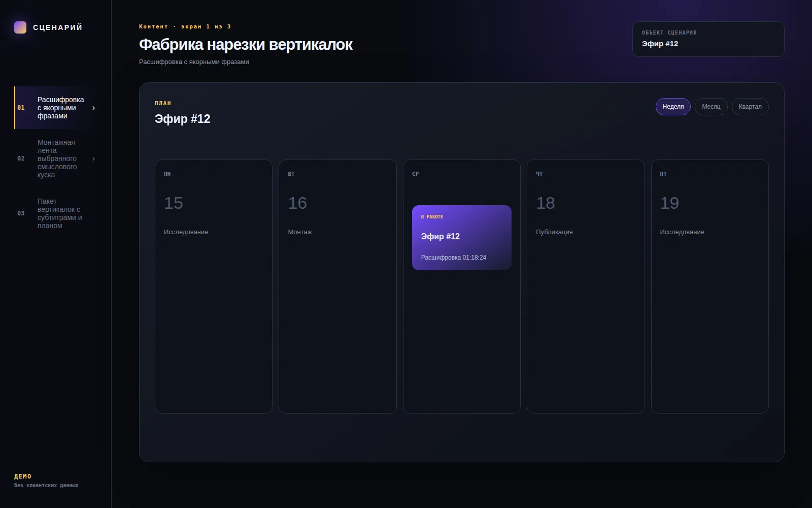Open step 02 Монтажная лента выбранного куска
Image resolution: width=812 pixels, height=508 pixels.
click(x=56, y=158)
